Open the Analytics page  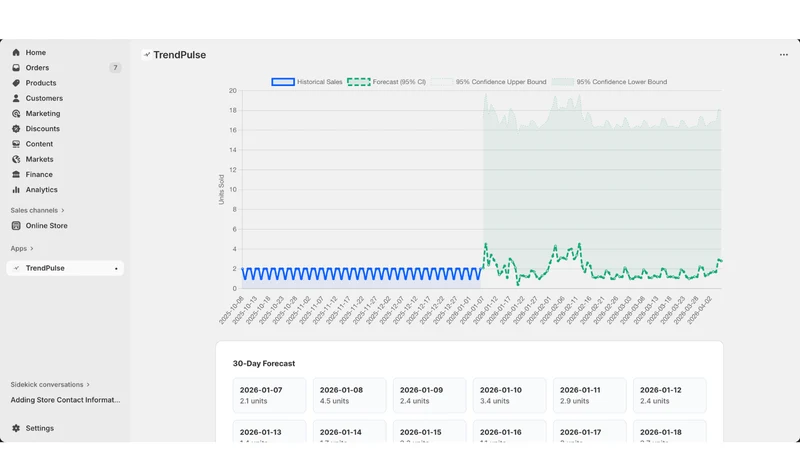(65, 190)
